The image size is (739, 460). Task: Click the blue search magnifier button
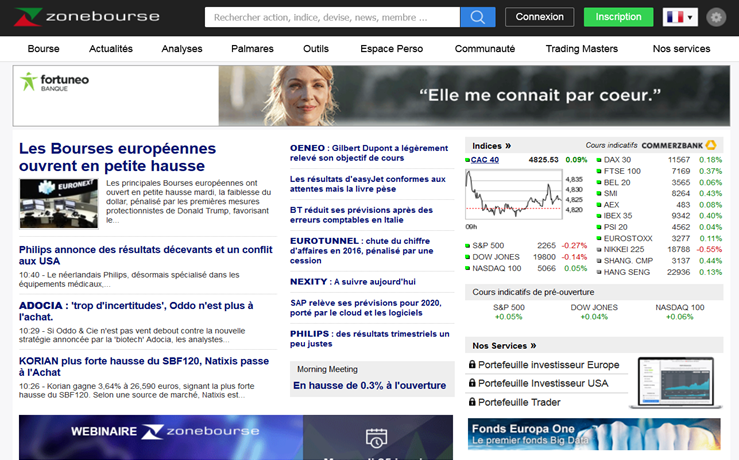pyautogui.click(x=477, y=17)
